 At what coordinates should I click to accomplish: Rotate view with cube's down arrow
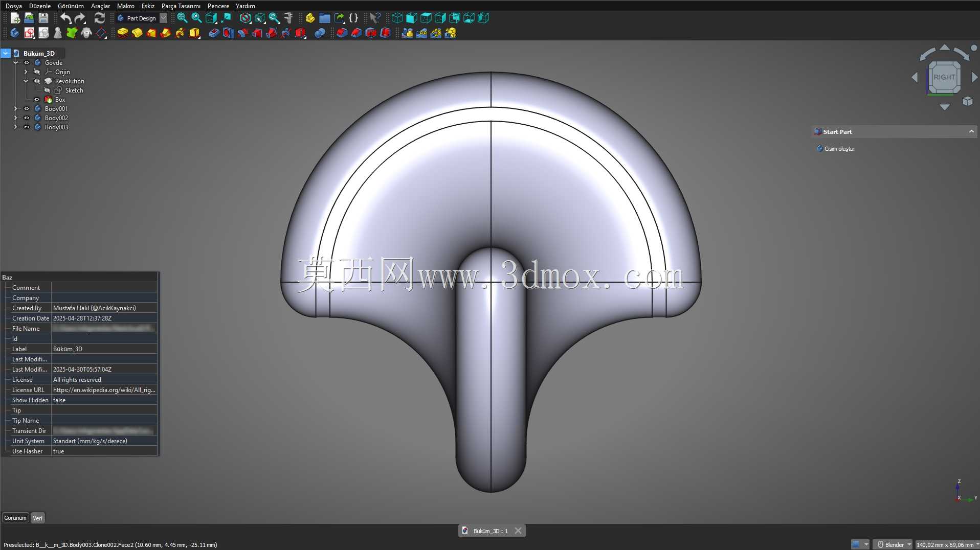coord(945,107)
